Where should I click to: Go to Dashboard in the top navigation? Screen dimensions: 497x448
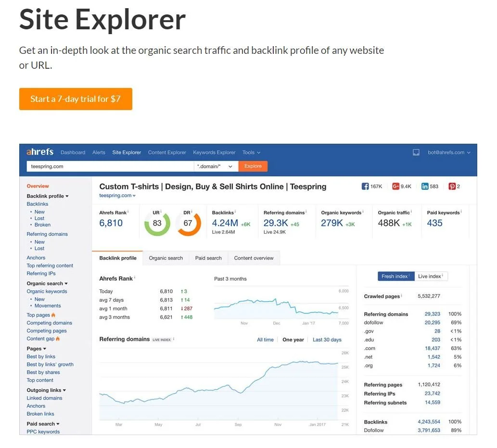(x=73, y=152)
